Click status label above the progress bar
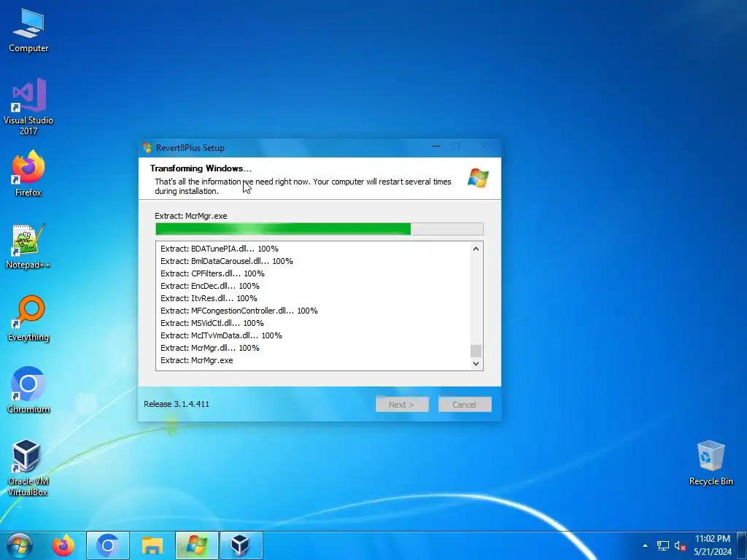The width and height of the screenshot is (747, 560). click(191, 216)
